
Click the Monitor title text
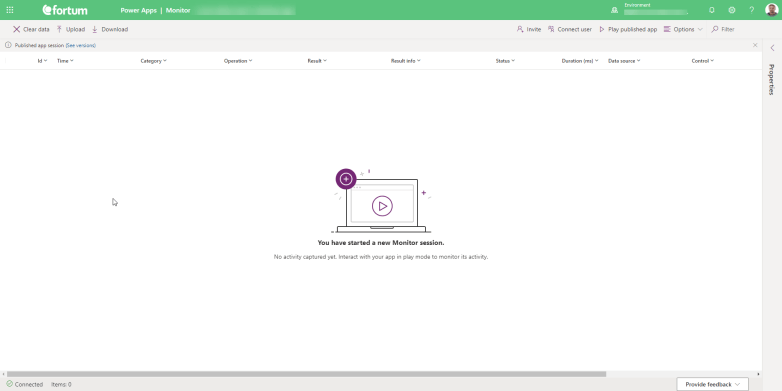pos(178,10)
